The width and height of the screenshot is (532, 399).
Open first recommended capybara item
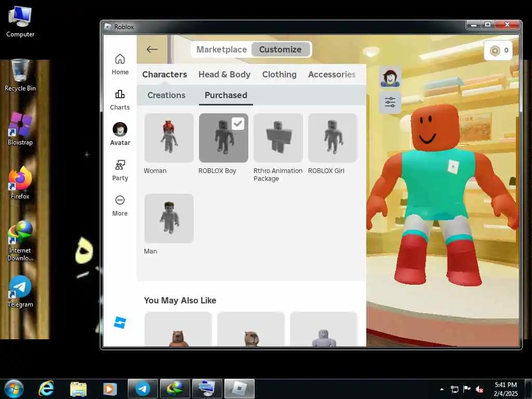(178, 329)
